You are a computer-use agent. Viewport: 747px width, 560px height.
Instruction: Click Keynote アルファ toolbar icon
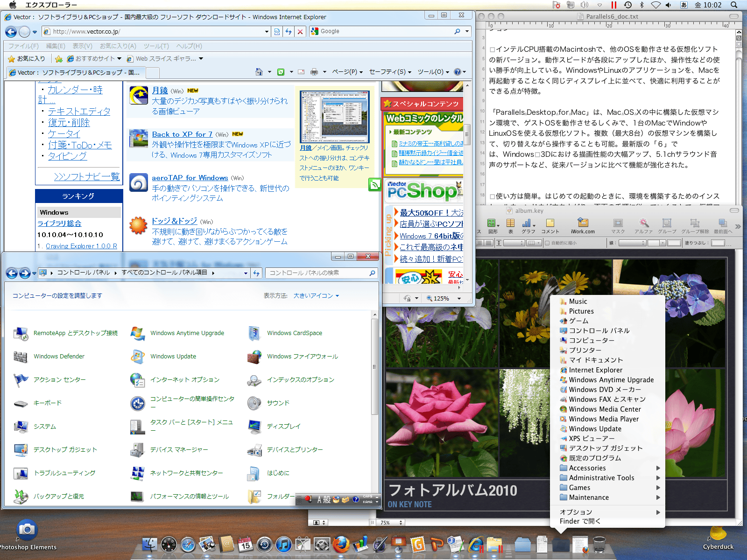click(644, 226)
